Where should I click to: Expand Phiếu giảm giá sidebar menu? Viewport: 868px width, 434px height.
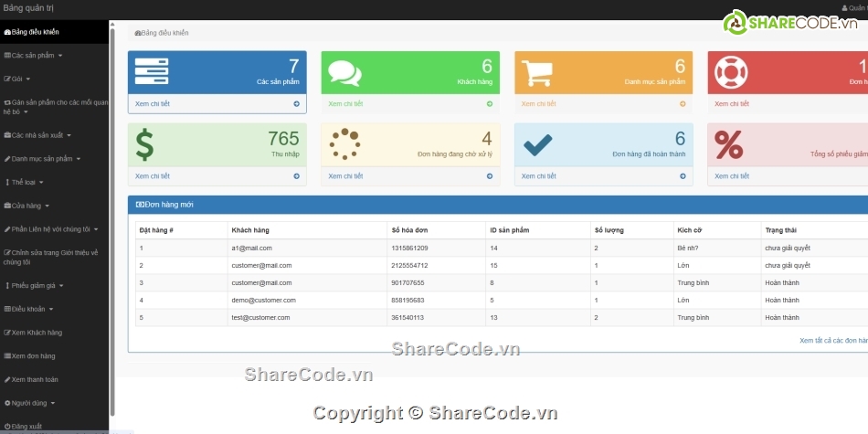click(54, 286)
